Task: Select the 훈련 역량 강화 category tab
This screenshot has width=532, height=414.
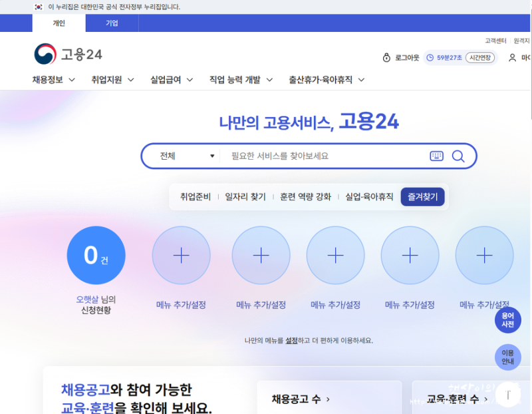Action: (x=305, y=196)
